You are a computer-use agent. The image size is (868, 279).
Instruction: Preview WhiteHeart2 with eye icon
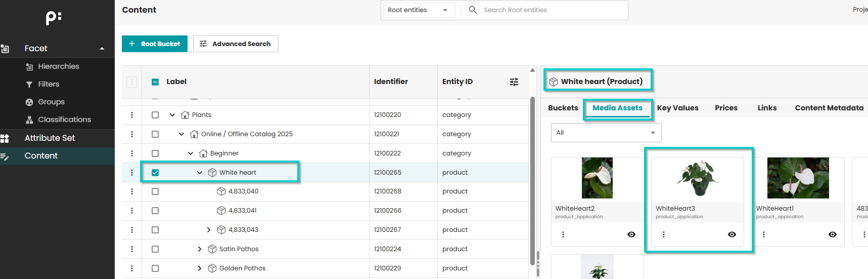tap(631, 234)
